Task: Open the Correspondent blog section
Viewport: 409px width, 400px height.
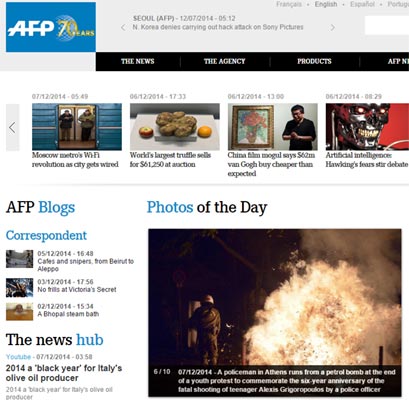Action: pyautogui.click(x=46, y=235)
